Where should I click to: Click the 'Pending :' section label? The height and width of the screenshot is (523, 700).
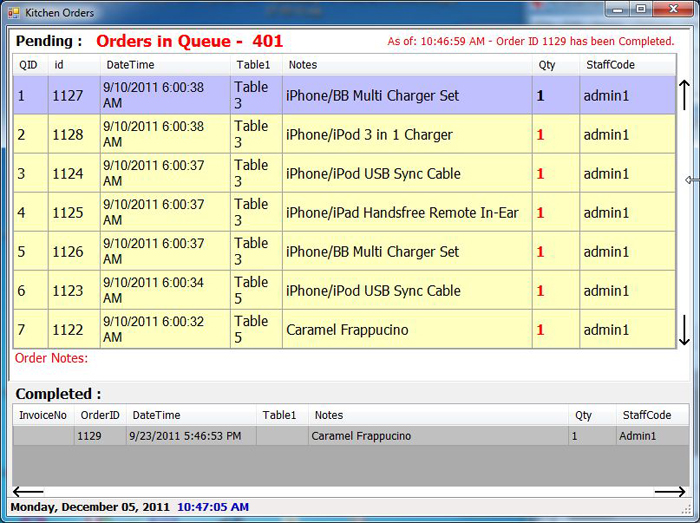(x=49, y=41)
